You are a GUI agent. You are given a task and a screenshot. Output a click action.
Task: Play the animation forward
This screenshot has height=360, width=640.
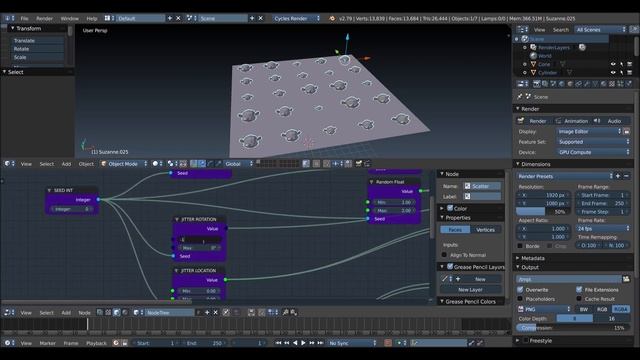point(303,343)
